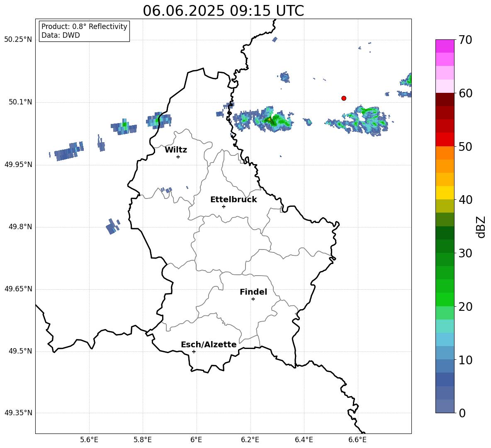Click the plus marker under Esch/Alzette

(x=194, y=351)
